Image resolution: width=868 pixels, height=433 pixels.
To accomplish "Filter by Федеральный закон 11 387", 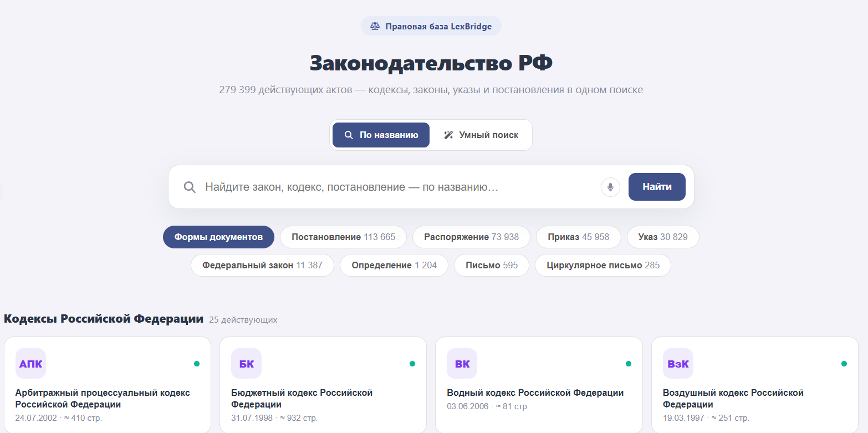I will tap(262, 265).
